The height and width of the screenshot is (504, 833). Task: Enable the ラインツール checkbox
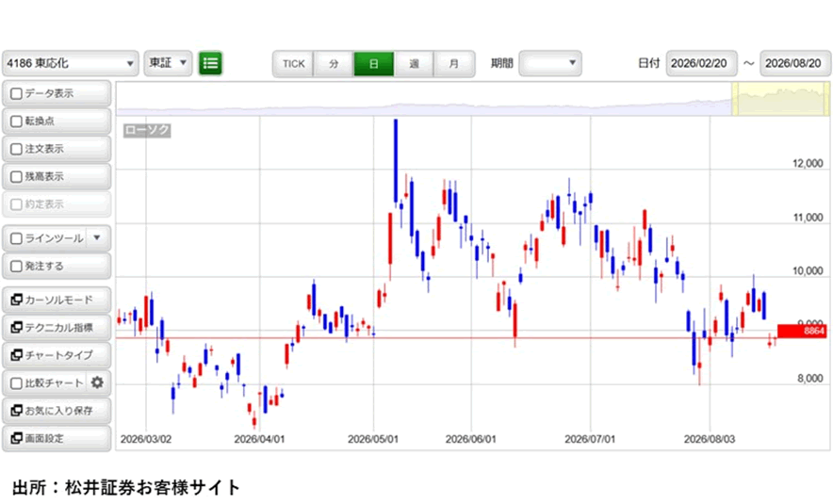[16, 238]
